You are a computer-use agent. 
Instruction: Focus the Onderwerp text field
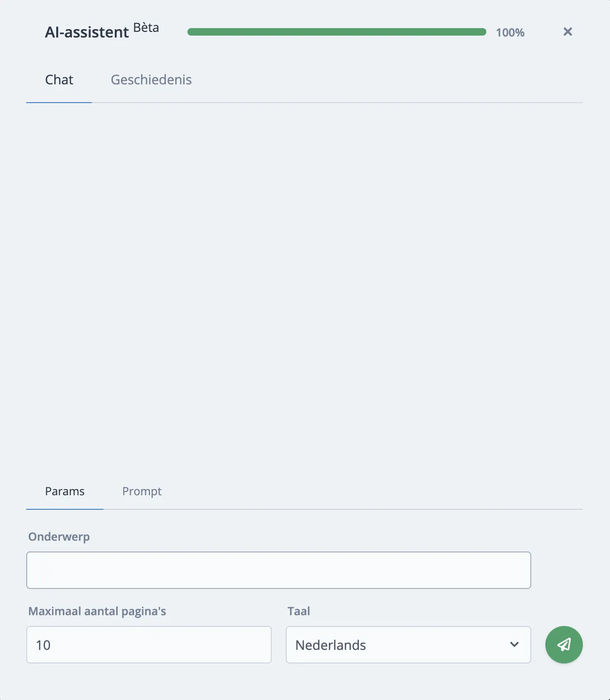[x=278, y=570]
